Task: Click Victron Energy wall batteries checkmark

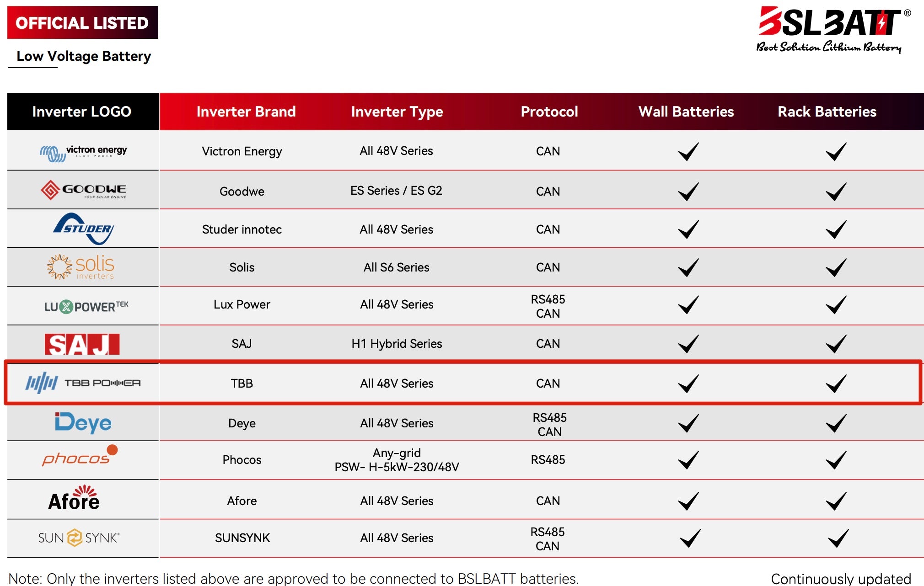Action: [x=688, y=152]
